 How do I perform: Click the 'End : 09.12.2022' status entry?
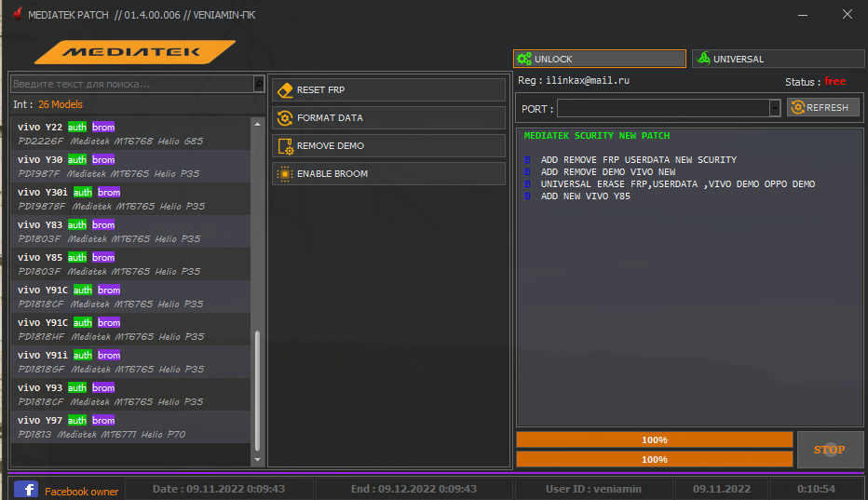coord(414,489)
